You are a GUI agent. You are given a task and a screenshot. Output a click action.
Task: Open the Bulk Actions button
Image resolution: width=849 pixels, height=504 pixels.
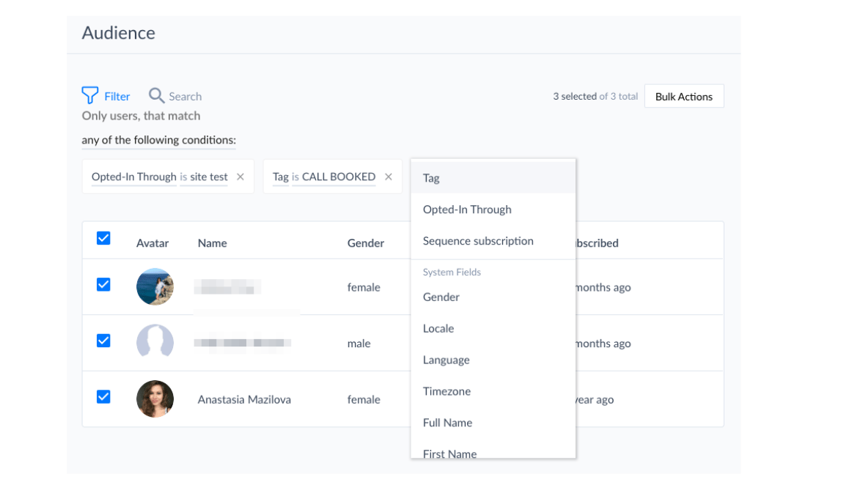coord(684,96)
